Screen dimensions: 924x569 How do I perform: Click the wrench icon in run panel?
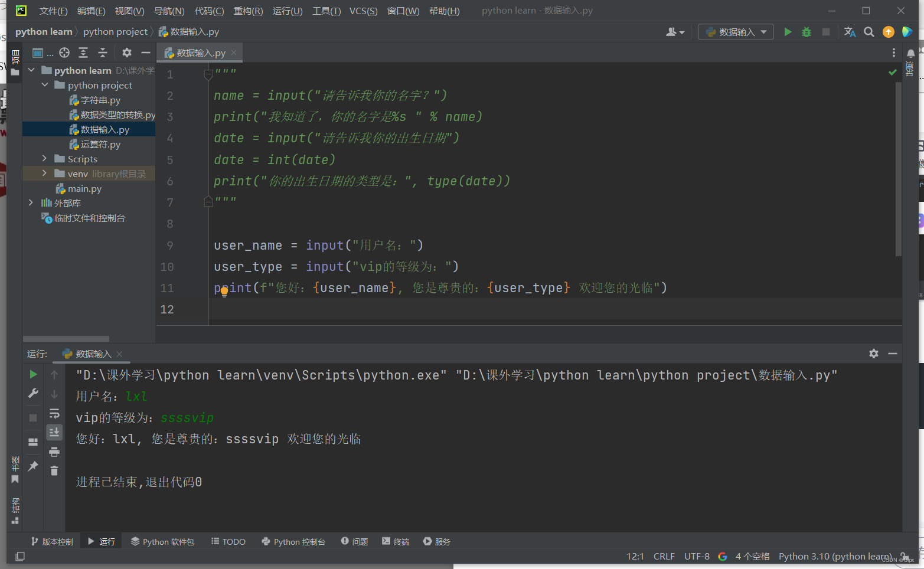click(33, 393)
